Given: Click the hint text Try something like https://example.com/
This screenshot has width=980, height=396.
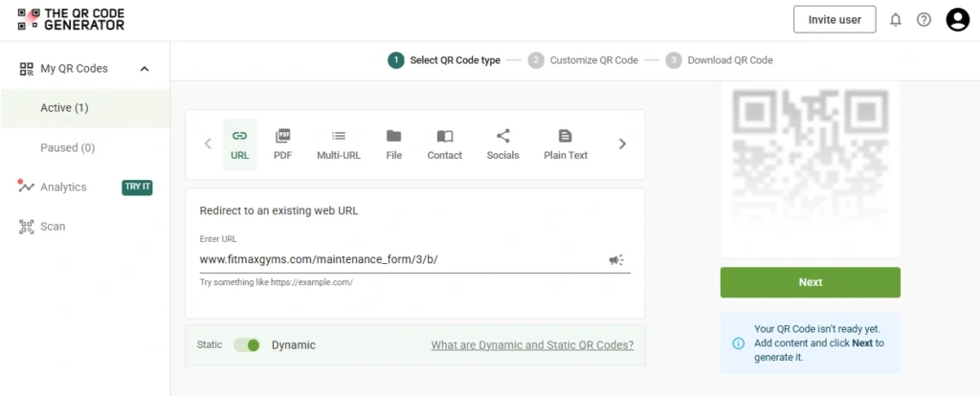Looking at the screenshot, I should (x=277, y=282).
